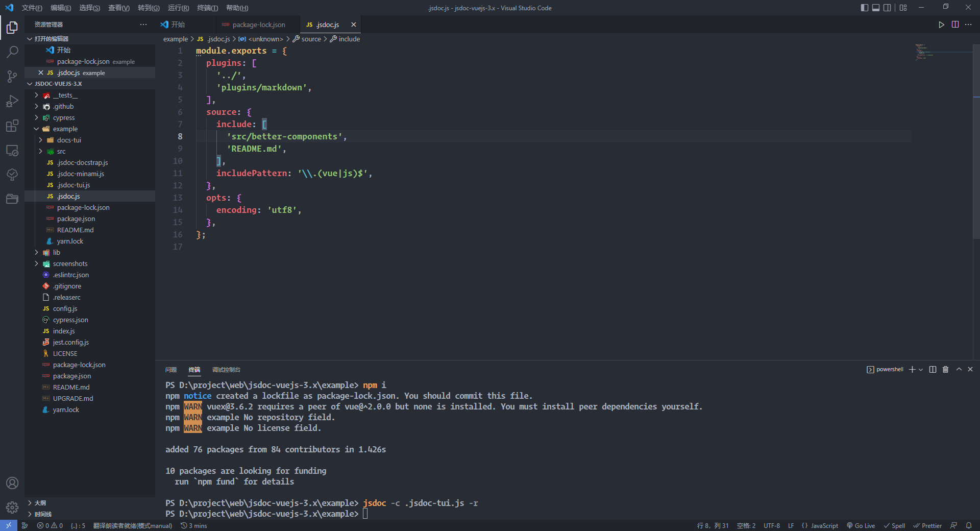Image resolution: width=980 pixels, height=531 pixels.
Task: Open the notifications bell in status bar
Action: (x=968, y=525)
